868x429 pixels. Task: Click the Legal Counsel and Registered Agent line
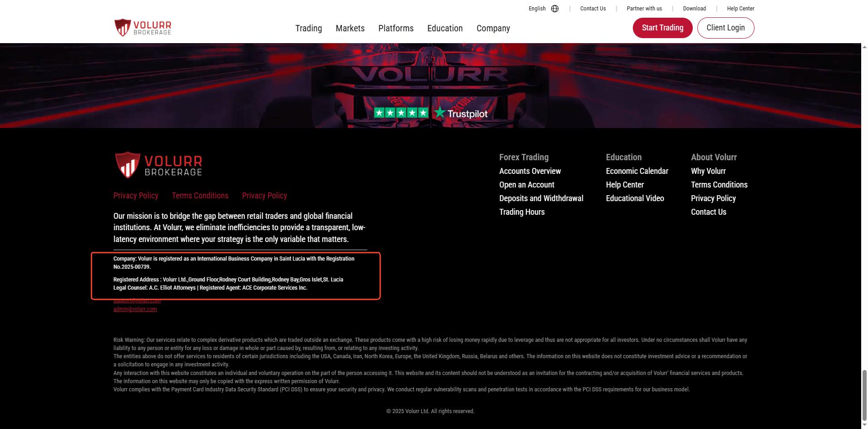[x=210, y=288]
